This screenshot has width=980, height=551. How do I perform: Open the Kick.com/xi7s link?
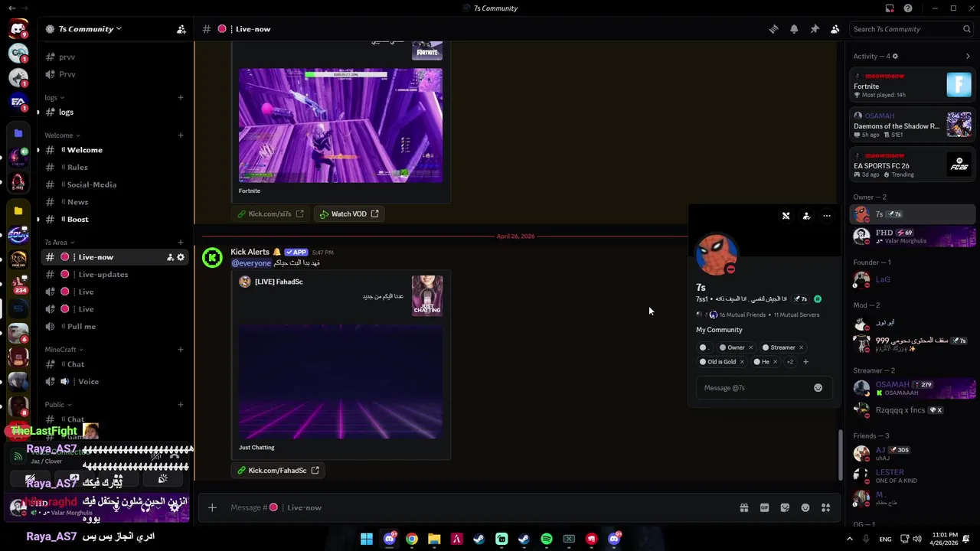(270, 214)
